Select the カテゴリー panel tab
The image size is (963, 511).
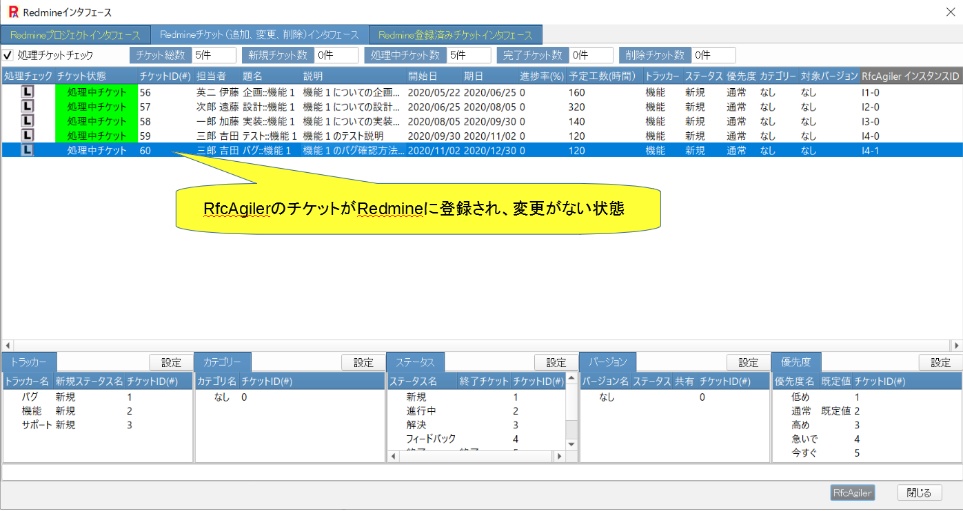pos(223,362)
